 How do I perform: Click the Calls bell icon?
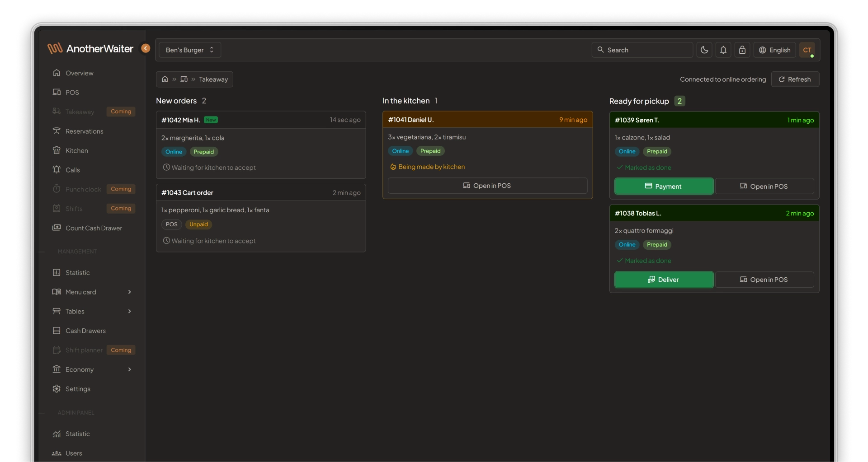pos(57,170)
